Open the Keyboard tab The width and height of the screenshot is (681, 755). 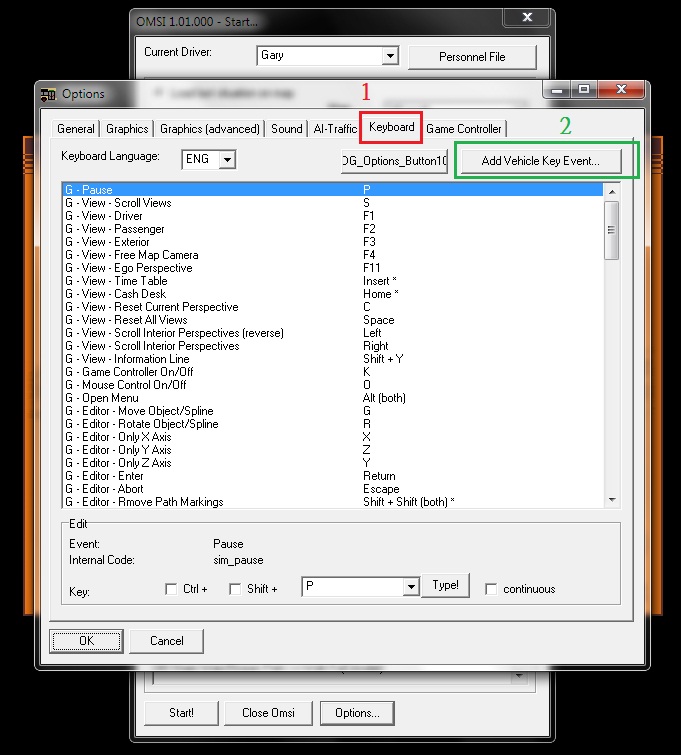pos(391,127)
